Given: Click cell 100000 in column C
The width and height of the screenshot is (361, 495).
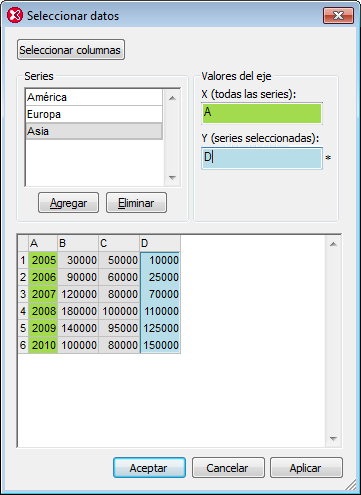Looking at the screenshot, I should (119, 311).
